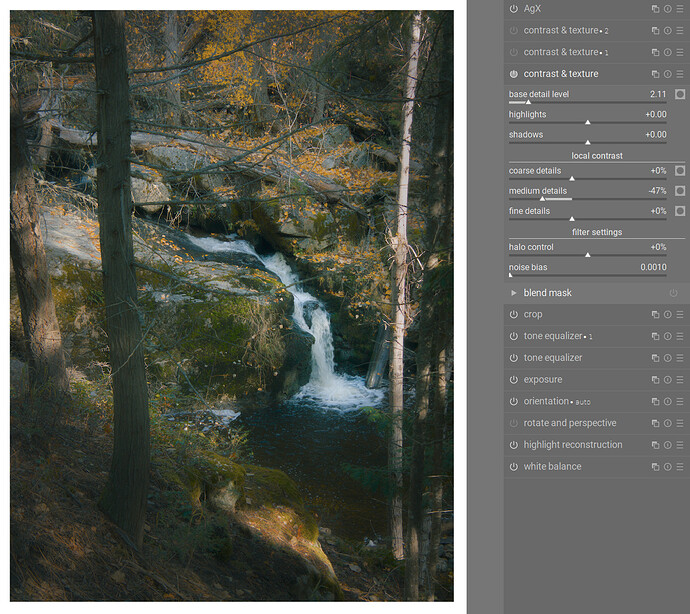
Task: Select the -47% medium details value
Action: 657,191
